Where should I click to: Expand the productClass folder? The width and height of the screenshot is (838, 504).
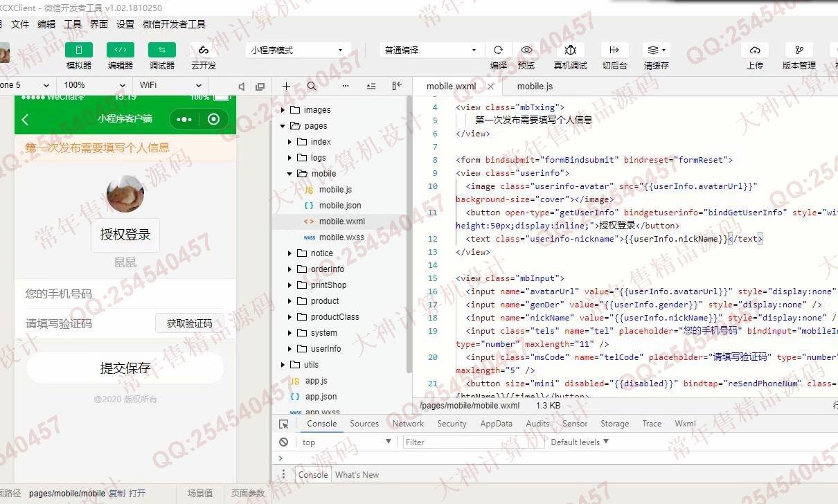click(290, 317)
